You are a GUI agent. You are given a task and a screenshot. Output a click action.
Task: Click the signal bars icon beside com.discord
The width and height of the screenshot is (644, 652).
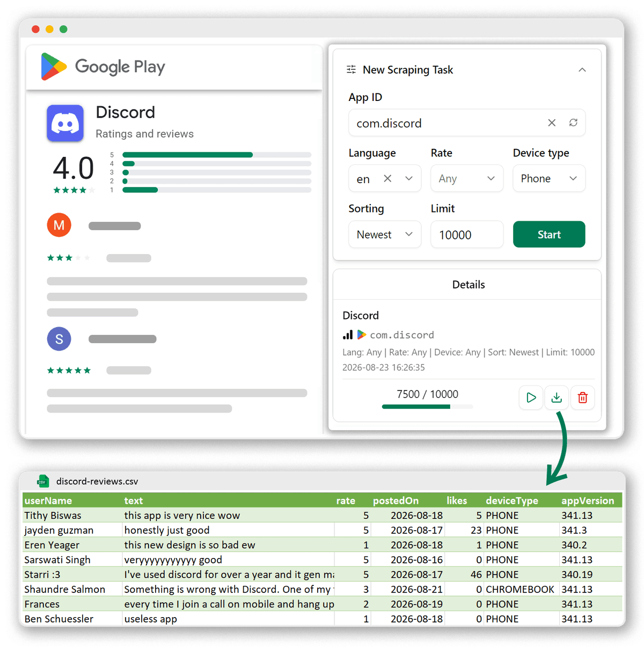click(x=348, y=335)
